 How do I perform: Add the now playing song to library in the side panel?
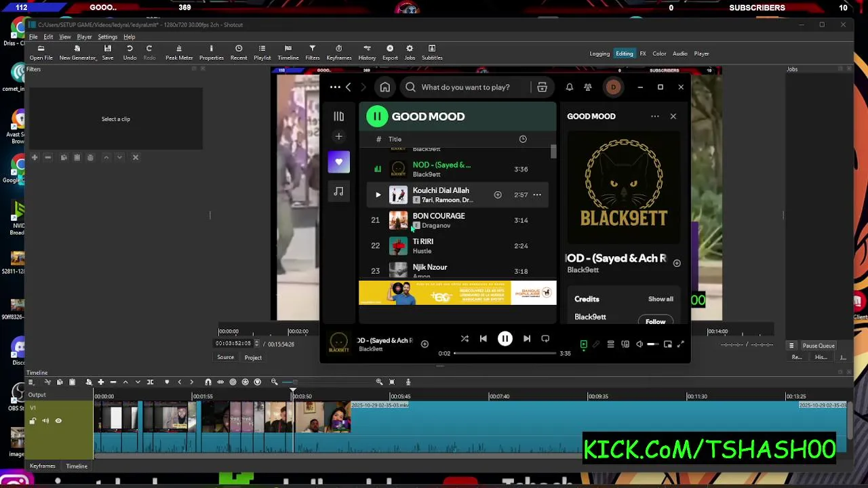[x=677, y=263]
